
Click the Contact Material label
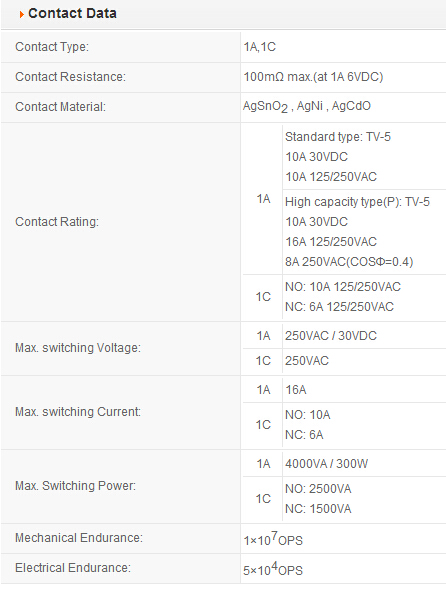60,107
